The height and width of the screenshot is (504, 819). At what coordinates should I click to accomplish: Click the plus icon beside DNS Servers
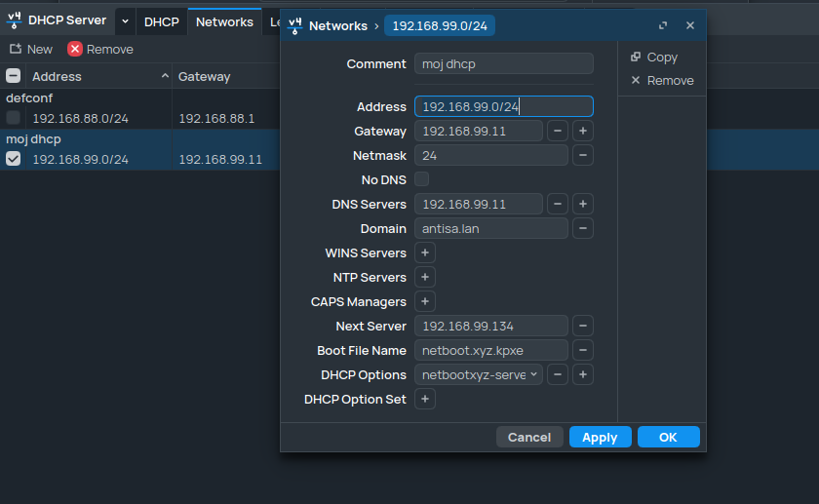(x=582, y=204)
